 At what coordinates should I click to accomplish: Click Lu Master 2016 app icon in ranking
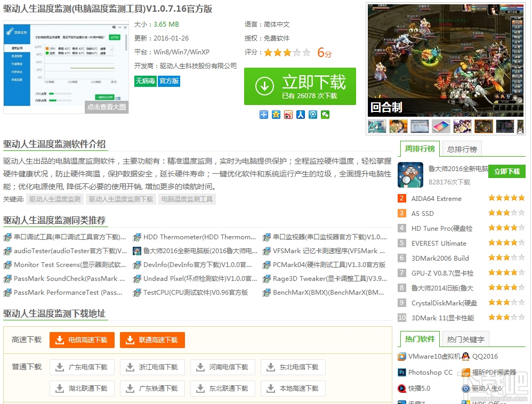pyautogui.click(x=410, y=175)
